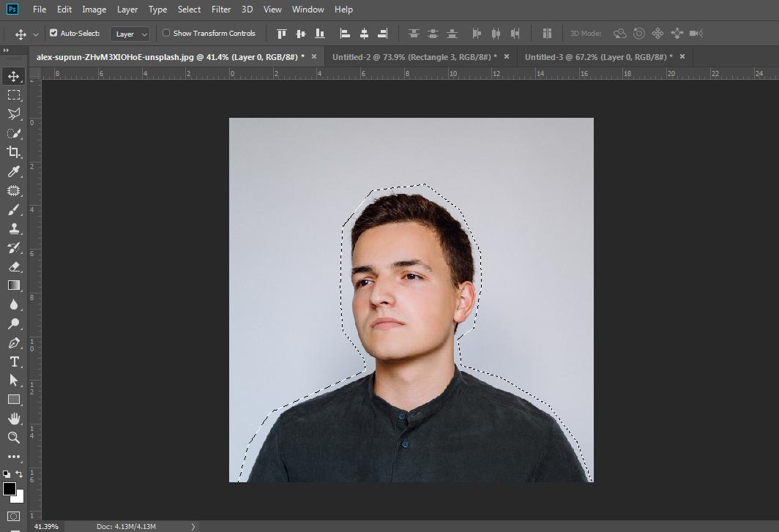This screenshot has width=779, height=532.
Task: Choose the Clone Stamp tool
Action: click(15, 228)
